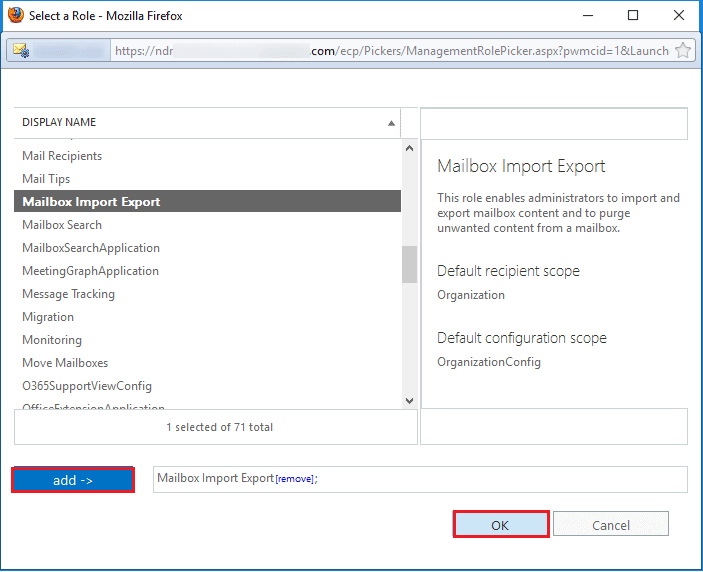Screen dimensions: 703x572
Task: Bookmark the page with the star icon
Action: [x=682, y=50]
